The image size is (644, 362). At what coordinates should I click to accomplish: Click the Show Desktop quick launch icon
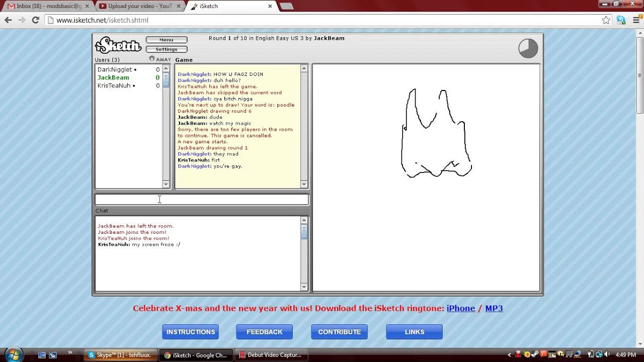[x=42, y=355]
